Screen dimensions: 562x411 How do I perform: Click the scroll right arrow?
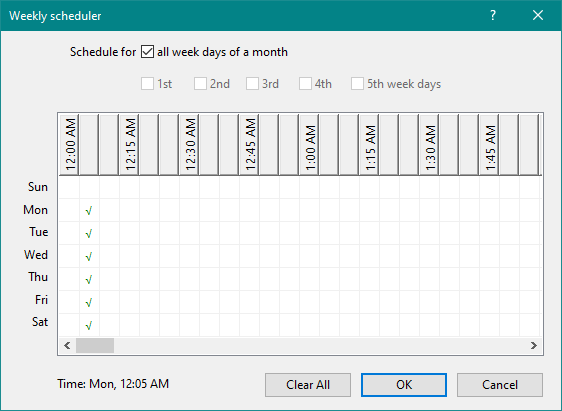pos(534,345)
